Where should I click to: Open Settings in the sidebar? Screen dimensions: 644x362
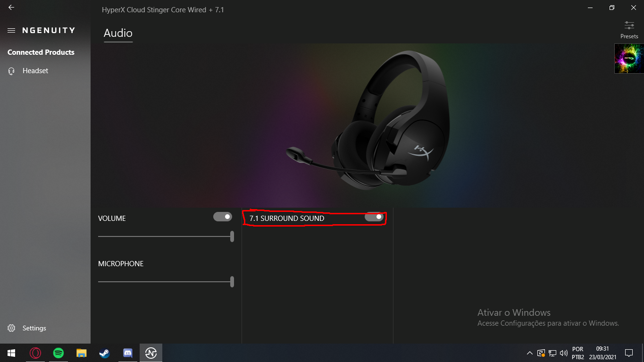click(34, 328)
